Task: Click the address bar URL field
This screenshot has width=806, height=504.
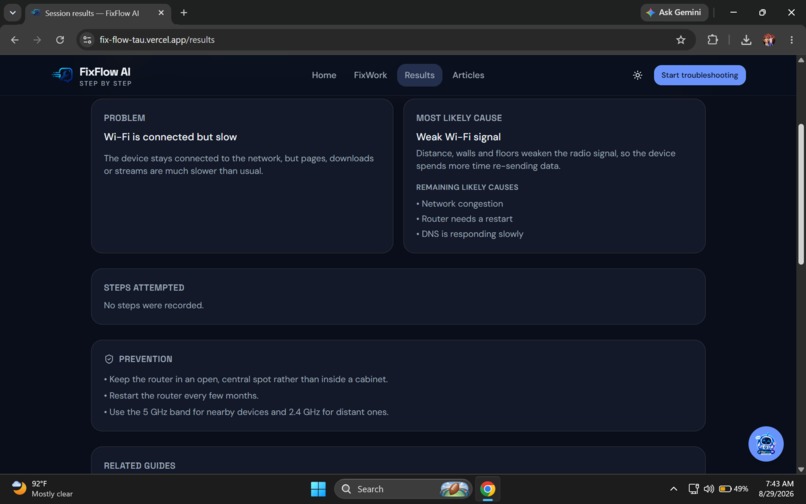Action: [386, 40]
